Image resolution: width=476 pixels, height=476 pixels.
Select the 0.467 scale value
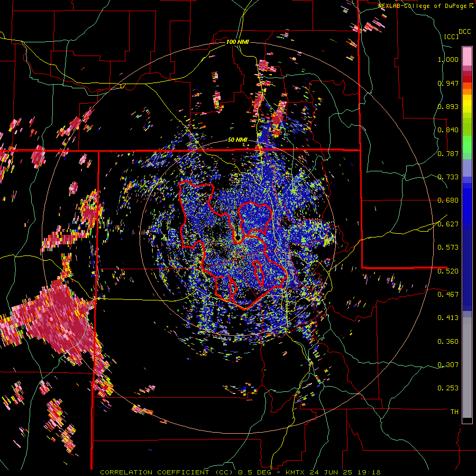coord(448,294)
